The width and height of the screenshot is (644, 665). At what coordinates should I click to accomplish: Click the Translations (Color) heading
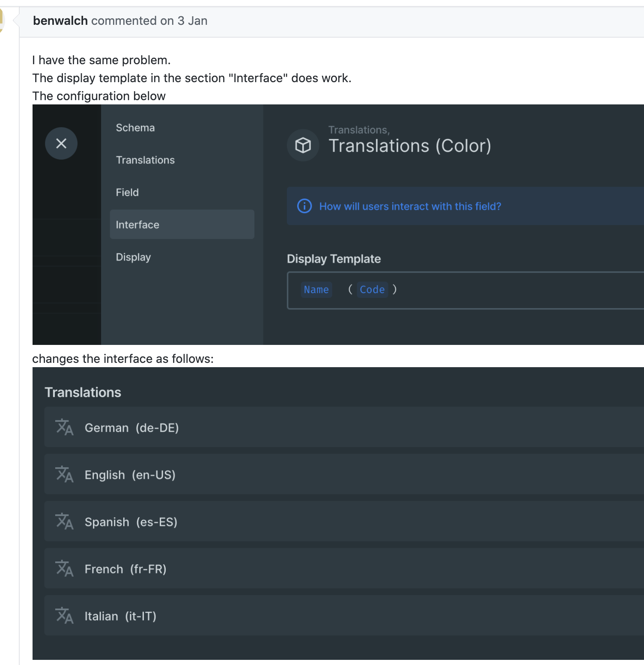[410, 146]
